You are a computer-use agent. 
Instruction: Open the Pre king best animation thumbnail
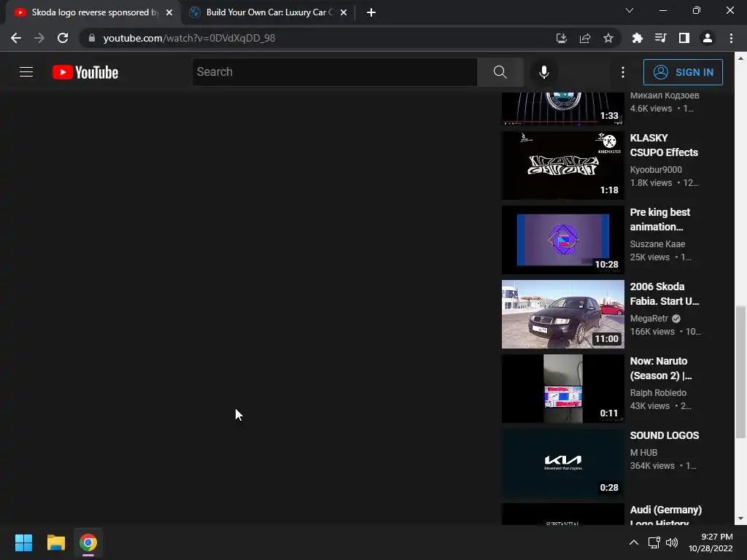pyautogui.click(x=562, y=239)
